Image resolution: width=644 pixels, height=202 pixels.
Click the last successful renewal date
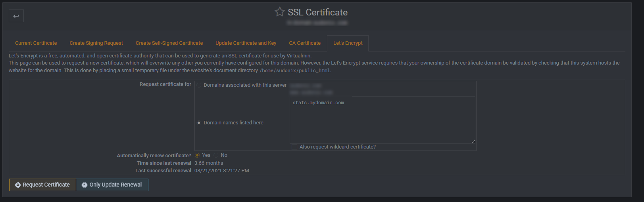point(221,171)
